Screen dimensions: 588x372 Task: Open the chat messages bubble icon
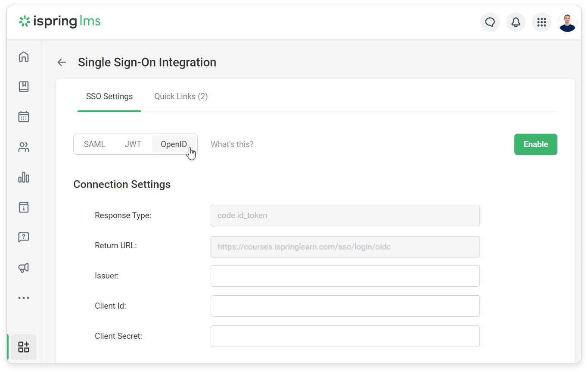(490, 22)
